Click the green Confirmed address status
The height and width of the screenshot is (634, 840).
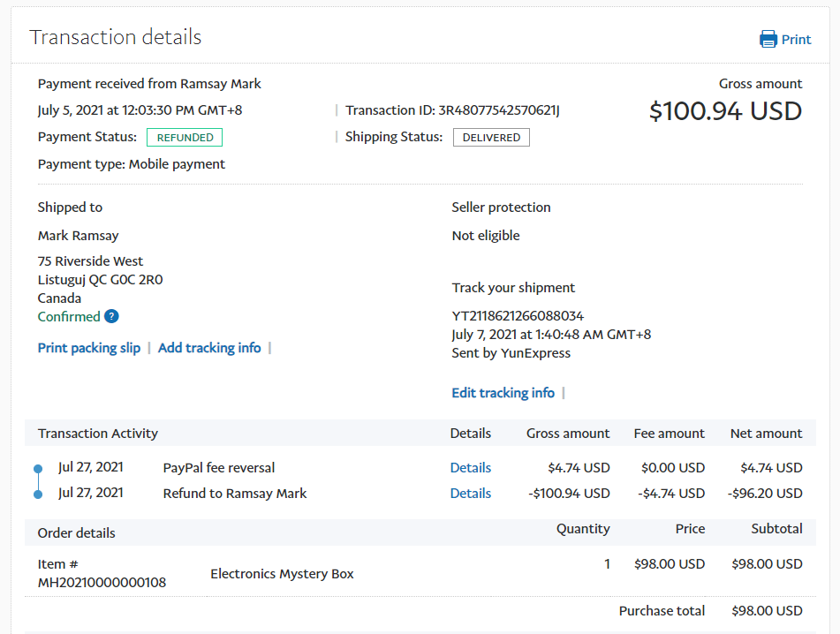point(69,317)
